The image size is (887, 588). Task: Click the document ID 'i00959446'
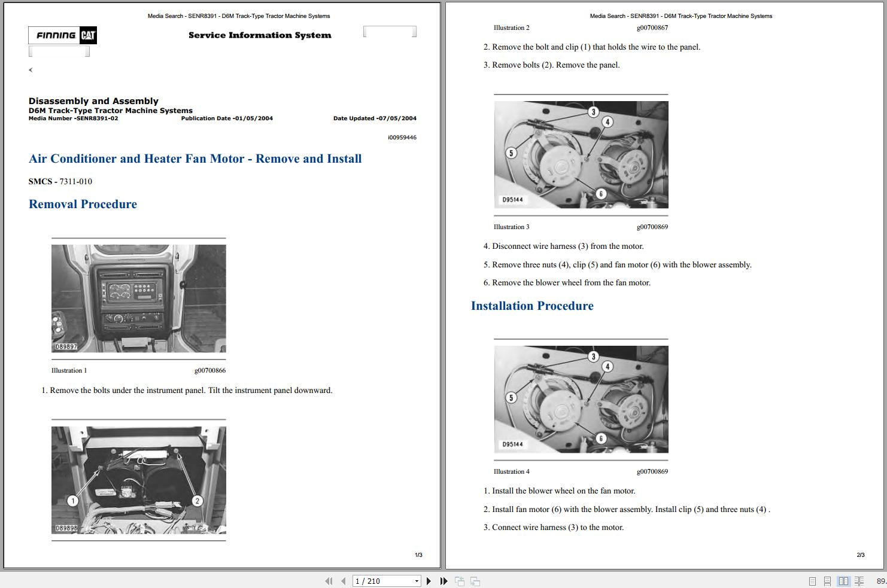[402, 138]
